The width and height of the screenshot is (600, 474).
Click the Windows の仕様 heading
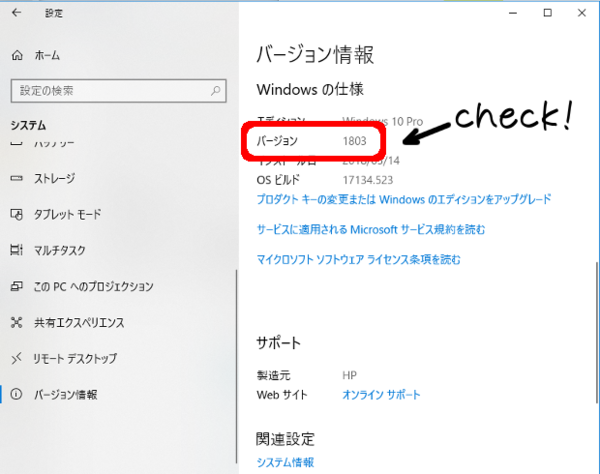pyautogui.click(x=310, y=90)
